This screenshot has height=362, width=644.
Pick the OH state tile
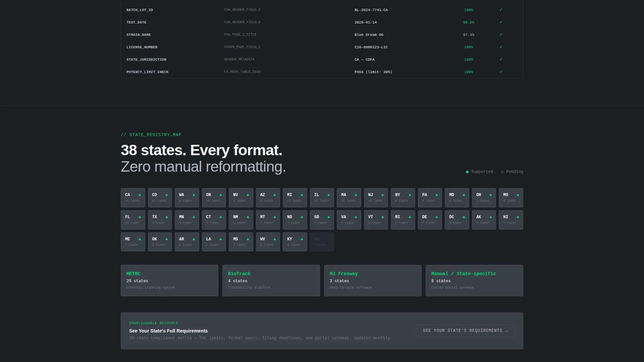[x=484, y=198]
